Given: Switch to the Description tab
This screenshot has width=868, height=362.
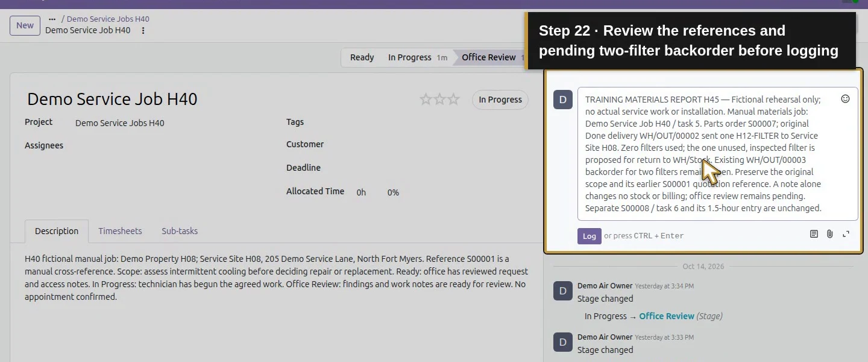Looking at the screenshot, I should (57, 231).
